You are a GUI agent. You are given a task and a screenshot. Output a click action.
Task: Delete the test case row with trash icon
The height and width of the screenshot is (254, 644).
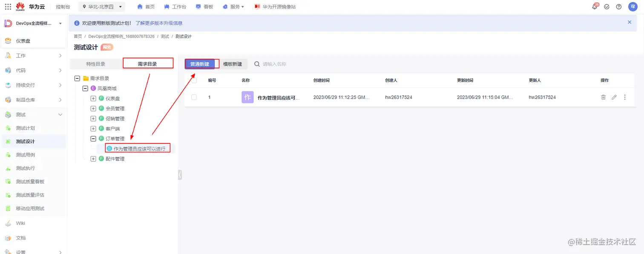(x=603, y=97)
